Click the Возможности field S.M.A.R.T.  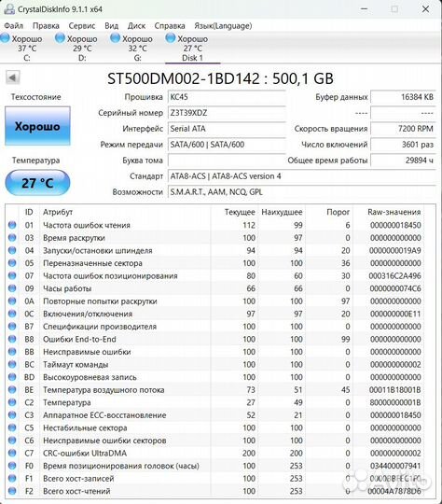[301, 192]
